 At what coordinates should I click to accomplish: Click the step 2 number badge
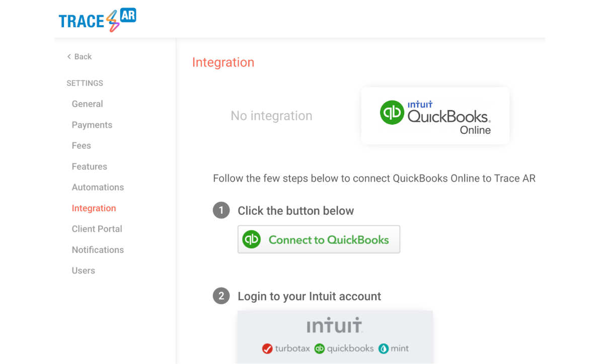pos(221,296)
